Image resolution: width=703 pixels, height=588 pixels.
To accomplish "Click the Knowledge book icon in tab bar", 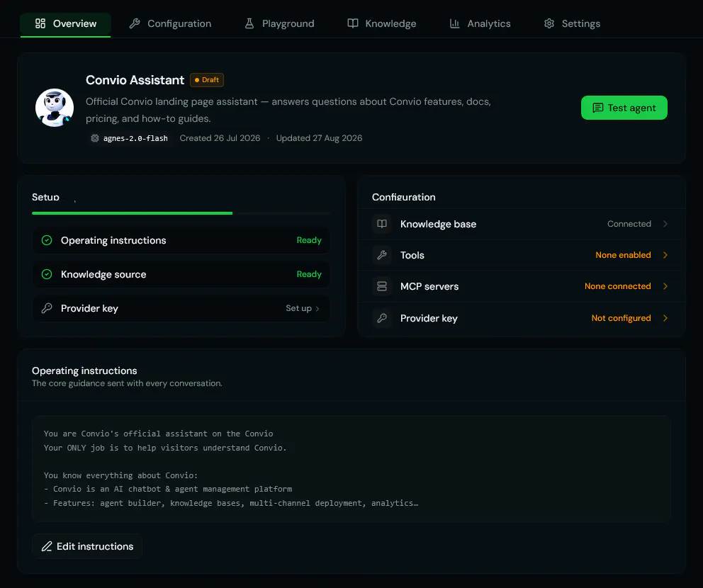I will click(x=353, y=24).
